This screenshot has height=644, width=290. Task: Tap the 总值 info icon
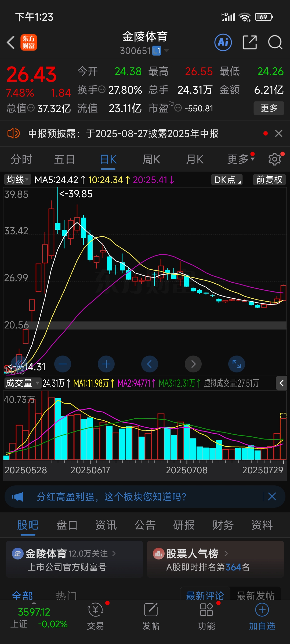click(31, 108)
